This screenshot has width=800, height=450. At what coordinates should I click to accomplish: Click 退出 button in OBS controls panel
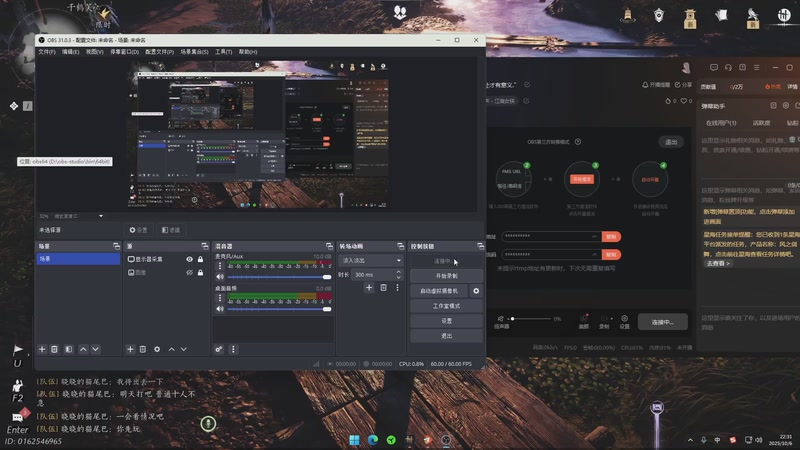(x=446, y=336)
